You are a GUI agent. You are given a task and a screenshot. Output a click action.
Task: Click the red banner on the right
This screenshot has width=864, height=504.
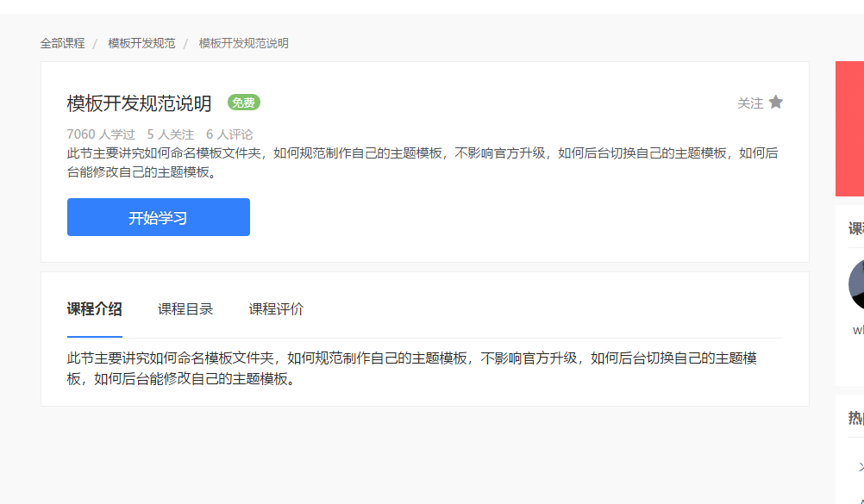click(x=849, y=129)
